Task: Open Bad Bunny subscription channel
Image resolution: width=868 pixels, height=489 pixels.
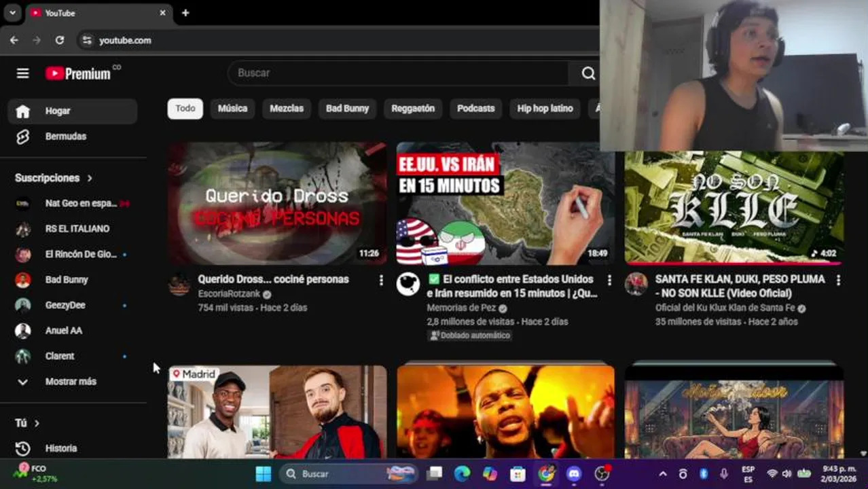Action: coord(73,280)
